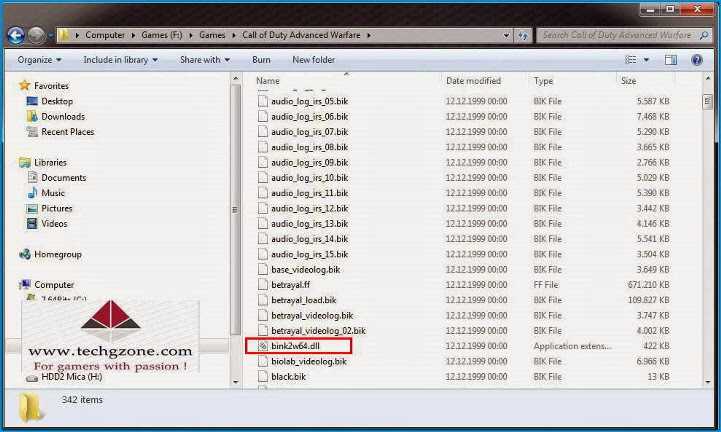721x432 pixels.
Task: Click the black.bik file icon
Action: pyautogui.click(x=263, y=377)
